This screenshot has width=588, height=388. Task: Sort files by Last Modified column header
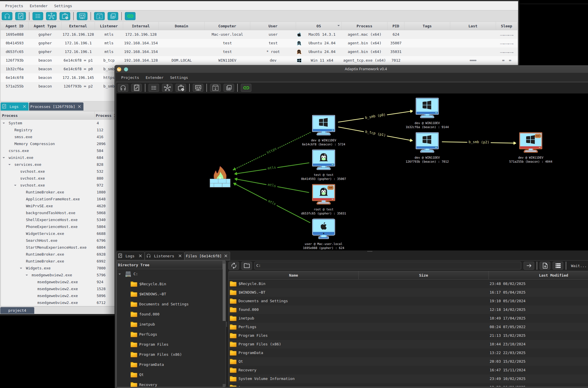553,275
